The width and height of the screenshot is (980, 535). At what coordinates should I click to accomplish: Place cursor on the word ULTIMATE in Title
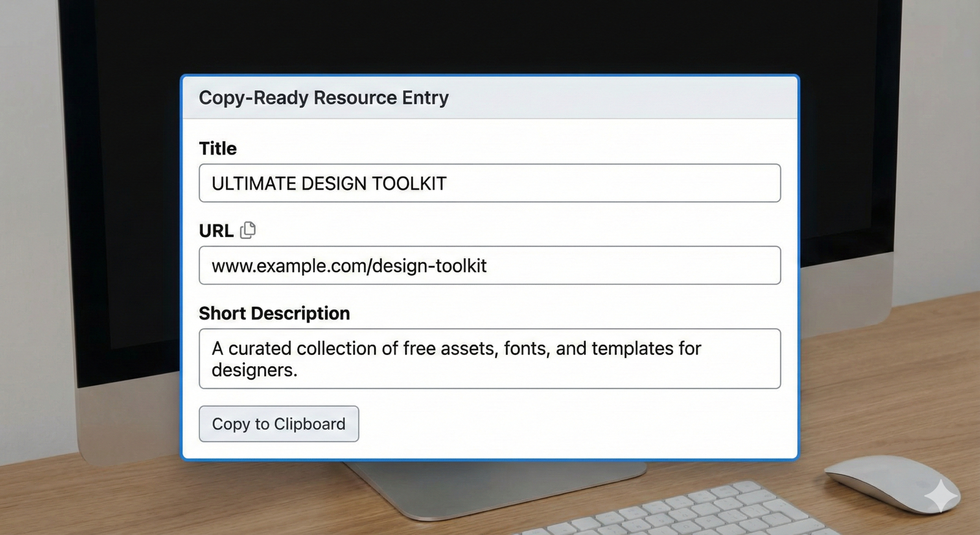point(254,183)
